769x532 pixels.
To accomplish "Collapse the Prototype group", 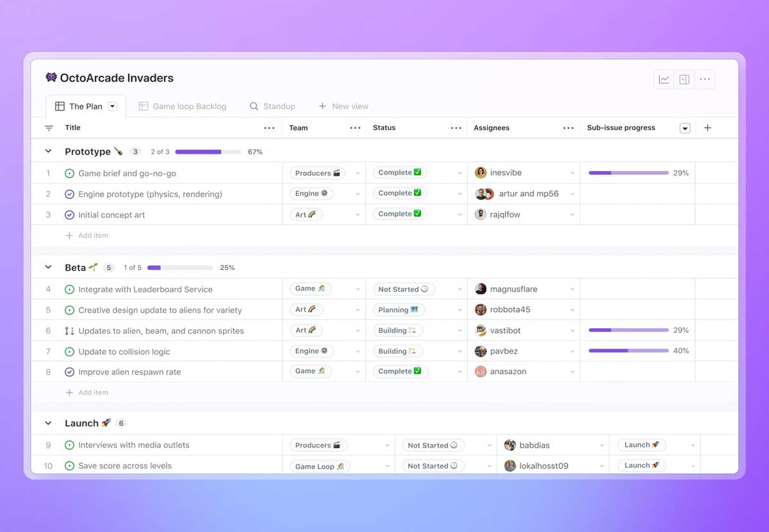I will pos(47,151).
